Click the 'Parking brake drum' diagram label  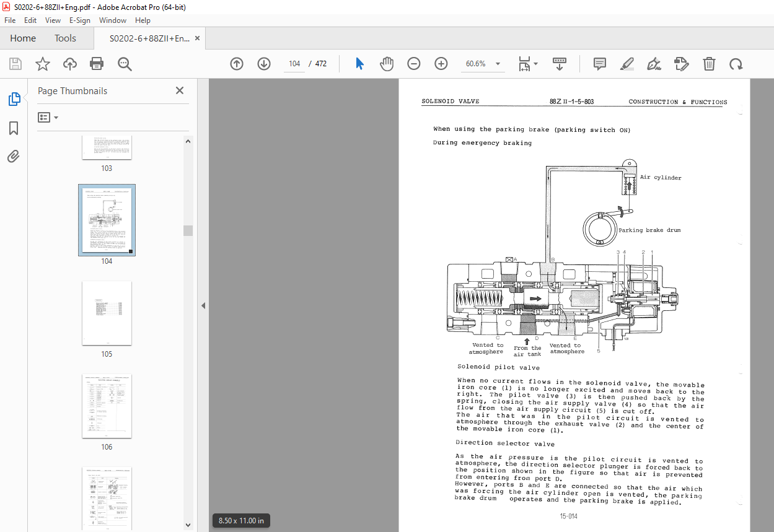[x=649, y=230]
